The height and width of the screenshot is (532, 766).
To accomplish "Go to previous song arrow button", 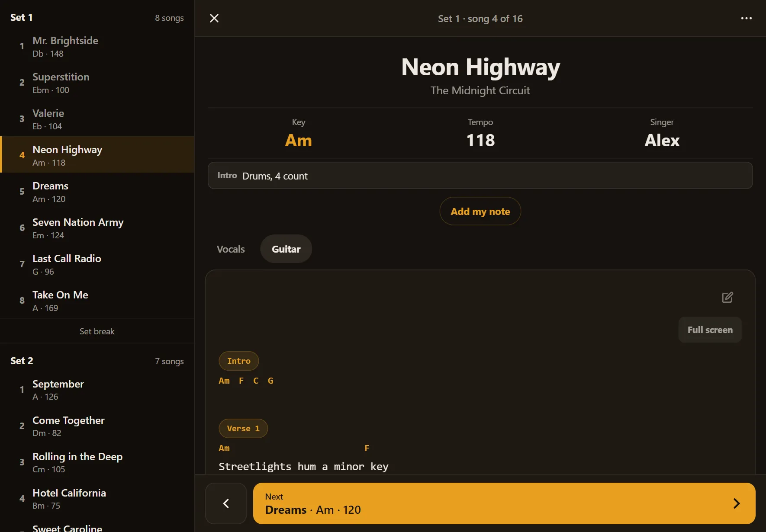I will (x=226, y=503).
